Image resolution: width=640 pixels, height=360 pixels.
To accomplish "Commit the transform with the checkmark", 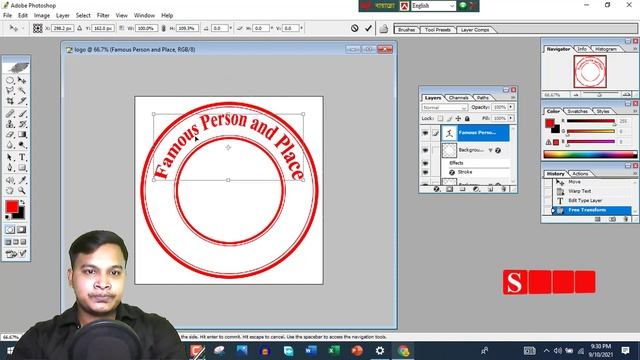I will coord(368,28).
